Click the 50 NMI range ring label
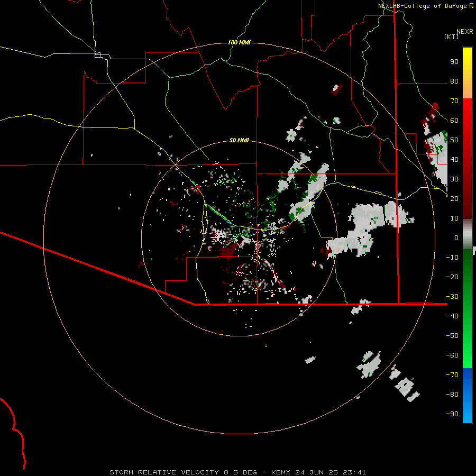Screen dimensions: 476x476 [x=239, y=140]
